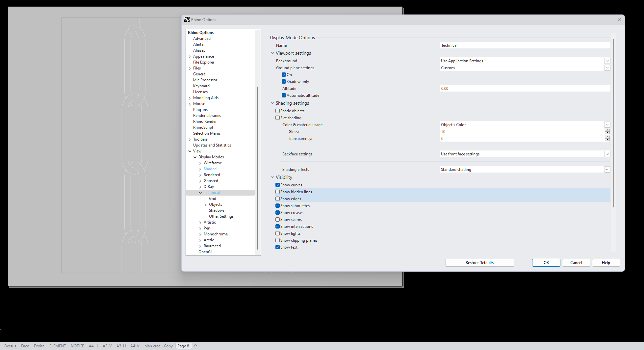The image size is (644, 350).
Task: Open Backface settings dropdown
Action: click(607, 154)
